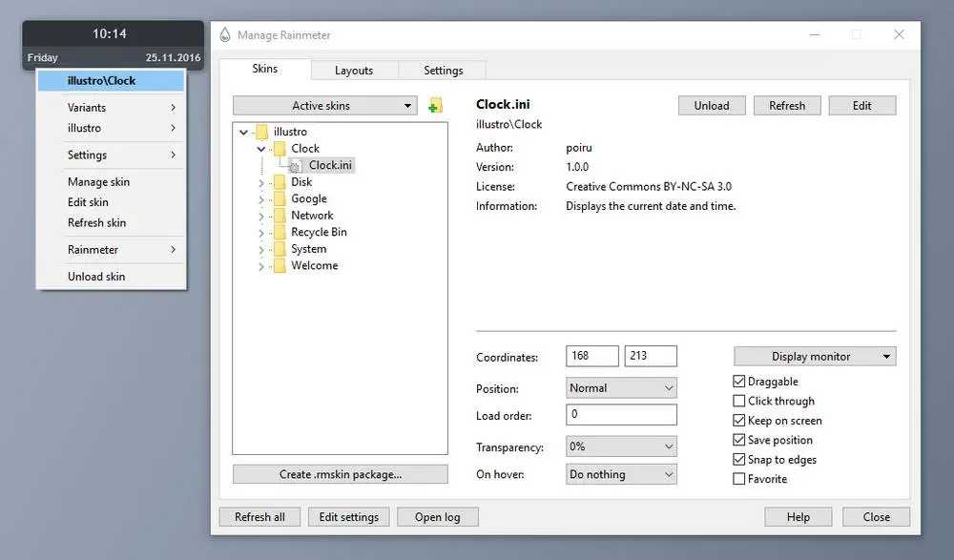Image resolution: width=954 pixels, height=560 pixels.
Task: Choose Edit skin from context menu
Action: [x=111, y=202]
